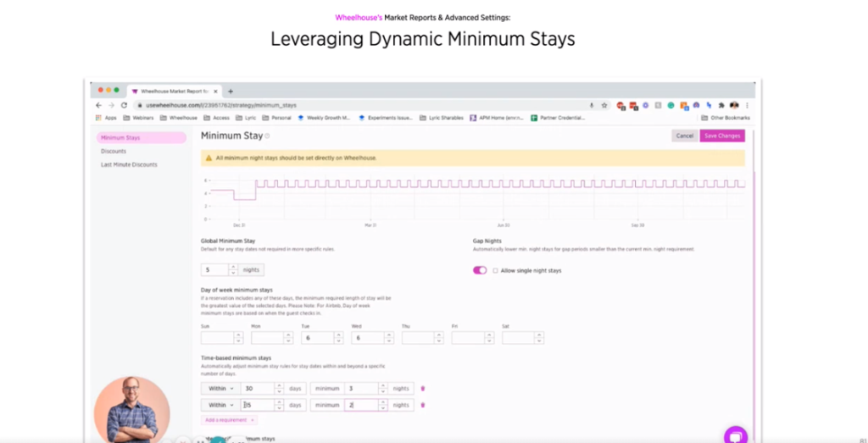Click the days field showing 15
868x443 pixels.
pyautogui.click(x=258, y=406)
